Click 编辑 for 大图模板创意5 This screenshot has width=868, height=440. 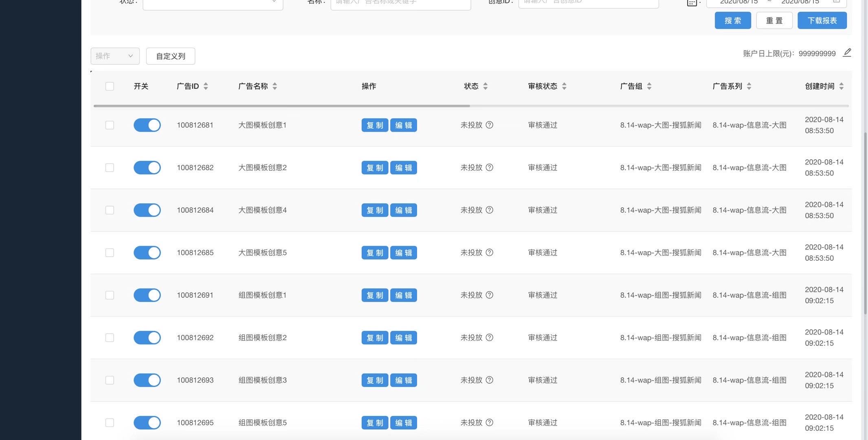click(x=403, y=253)
